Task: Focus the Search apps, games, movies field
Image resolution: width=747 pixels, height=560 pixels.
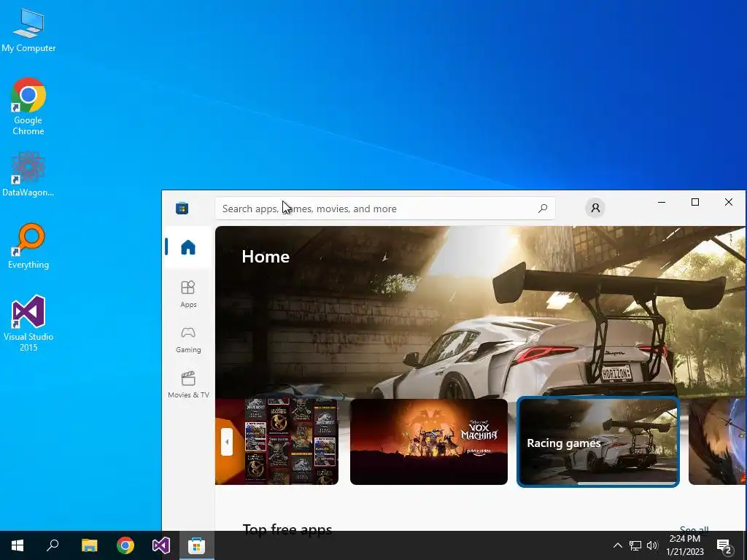Action: coord(385,208)
